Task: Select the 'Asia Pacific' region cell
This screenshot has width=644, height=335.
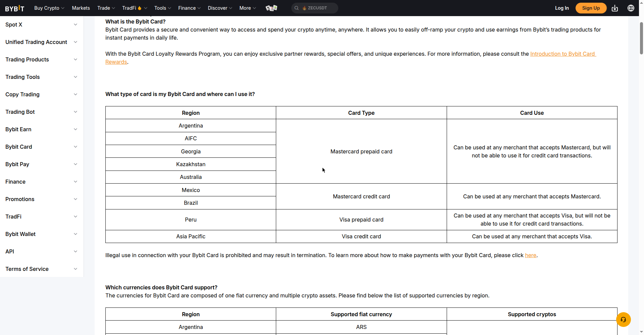Action: (191, 236)
